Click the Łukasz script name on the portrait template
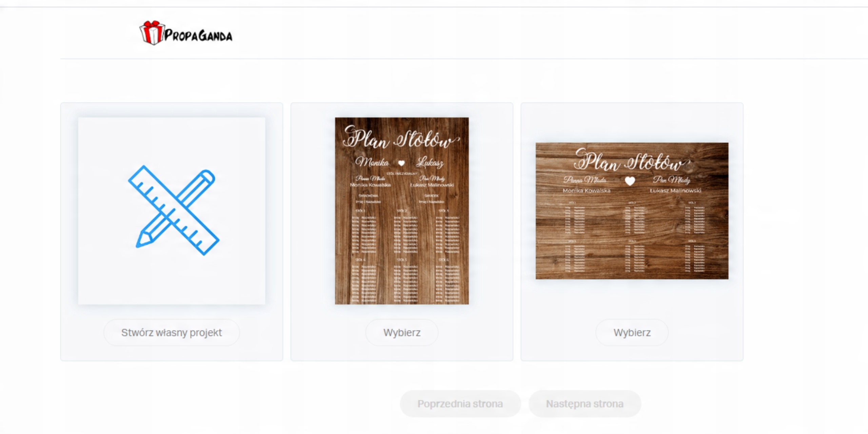The height and width of the screenshot is (434, 868). coord(430,163)
